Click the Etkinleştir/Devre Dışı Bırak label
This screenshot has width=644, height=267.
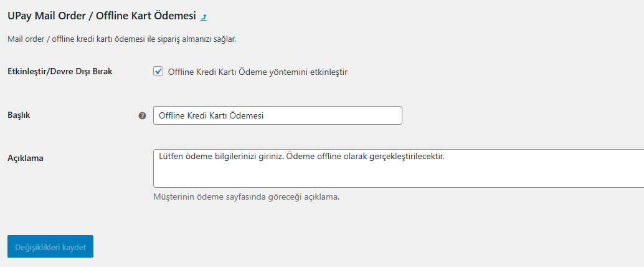click(60, 71)
